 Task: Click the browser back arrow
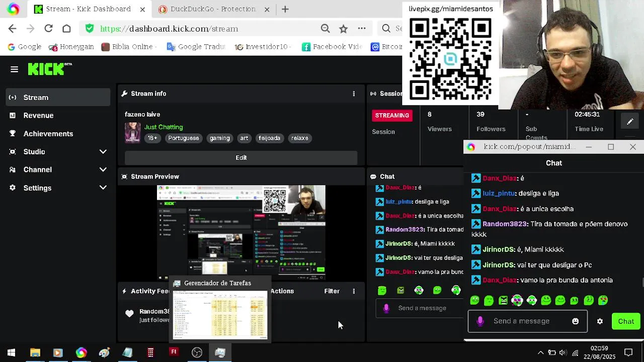(13, 29)
